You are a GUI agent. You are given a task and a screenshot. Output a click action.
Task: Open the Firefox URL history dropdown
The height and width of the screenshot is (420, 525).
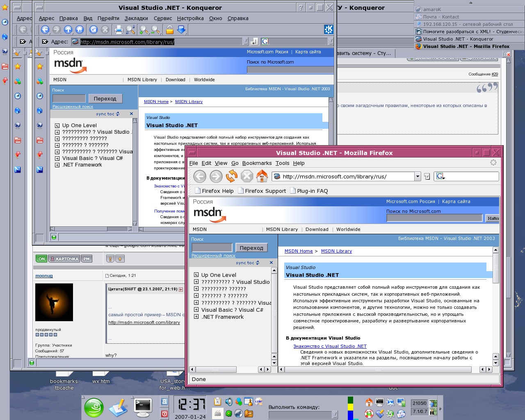point(418,176)
